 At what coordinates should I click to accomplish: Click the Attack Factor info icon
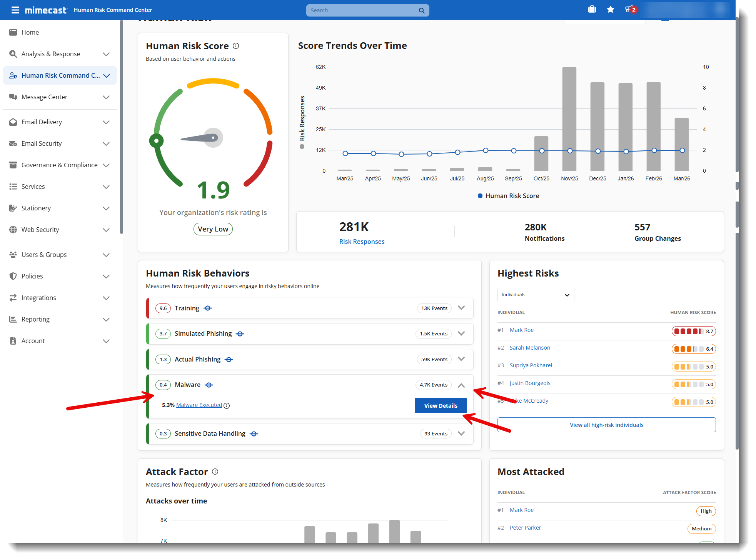215,472
